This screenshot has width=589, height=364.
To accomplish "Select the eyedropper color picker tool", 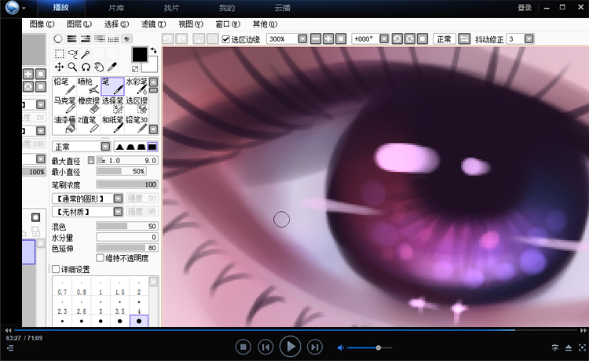I will click(x=112, y=67).
